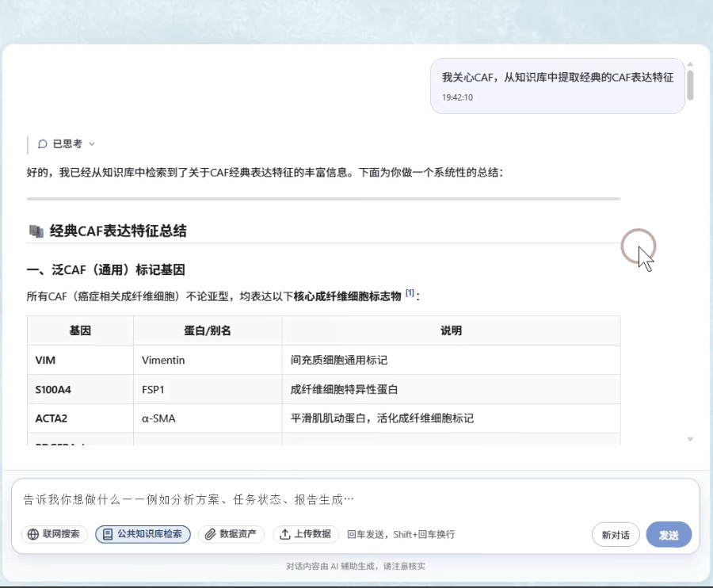
Task: Click the 成纤维细胞特异性蛋白 description cell
Action: point(451,389)
